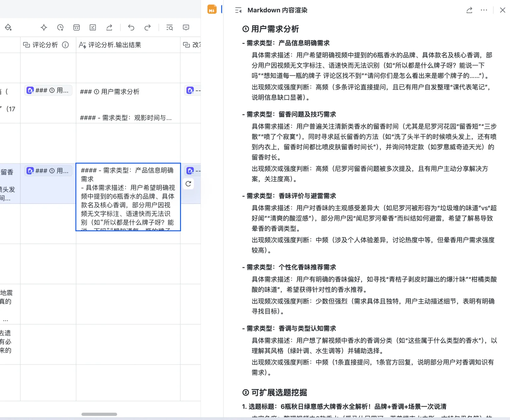This screenshot has width=510, height=420.
Task: Collapse the Markdown panel sidebar icon
Action: (x=238, y=10)
